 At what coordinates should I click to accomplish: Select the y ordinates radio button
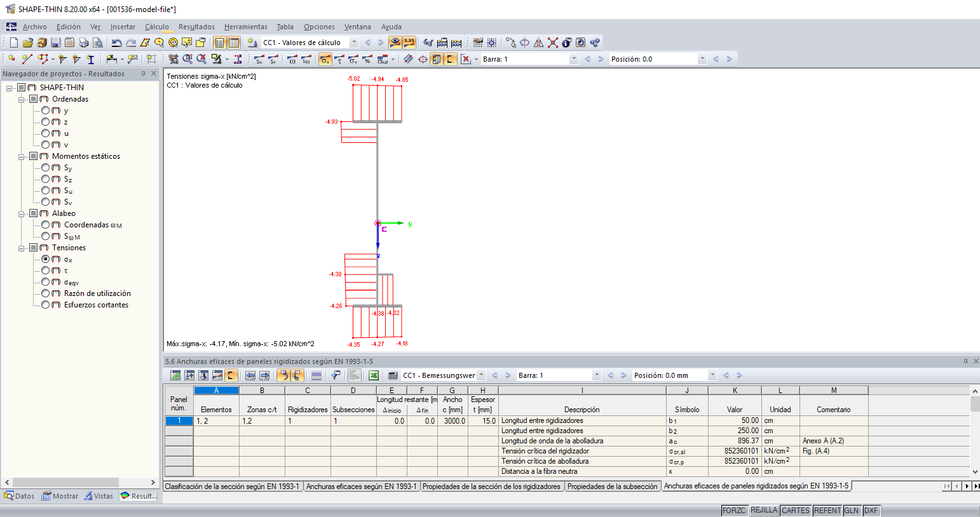(45, 111)
